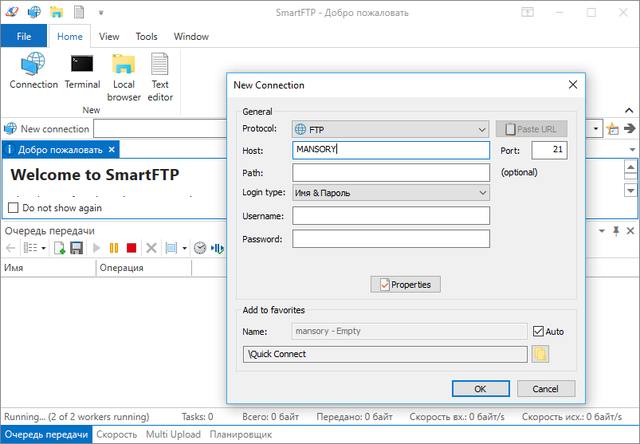
Task: Expand the address bar dropdown arrow
Action: (596, 128)
